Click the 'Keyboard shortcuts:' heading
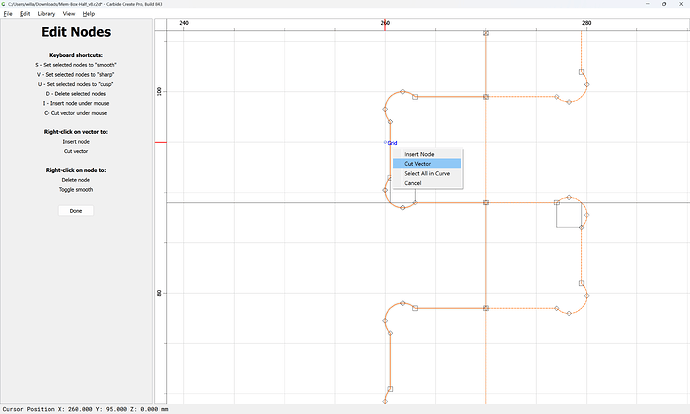The height and width of the screenshot is (414, 690). pyautogui.click(x=76, y=55)
